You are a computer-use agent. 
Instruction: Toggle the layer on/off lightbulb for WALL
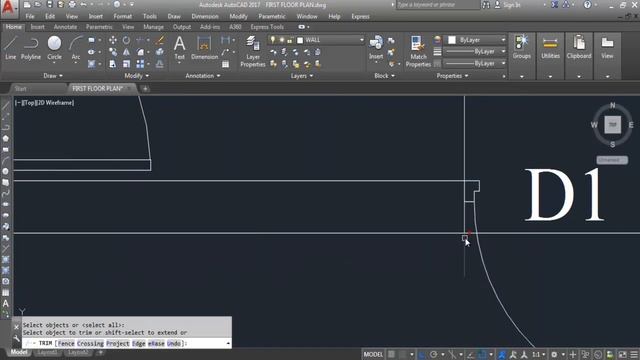click(273, 40)
